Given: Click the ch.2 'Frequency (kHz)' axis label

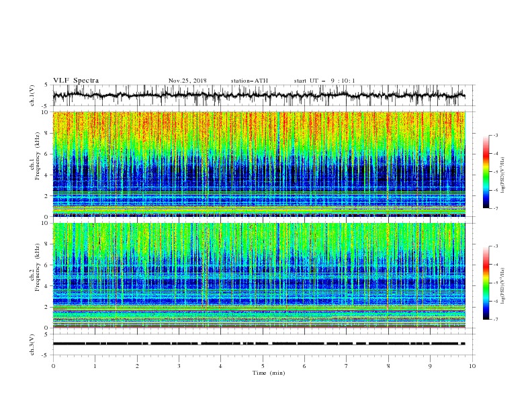Looking at the screenshot, I should tap(38, 267).
